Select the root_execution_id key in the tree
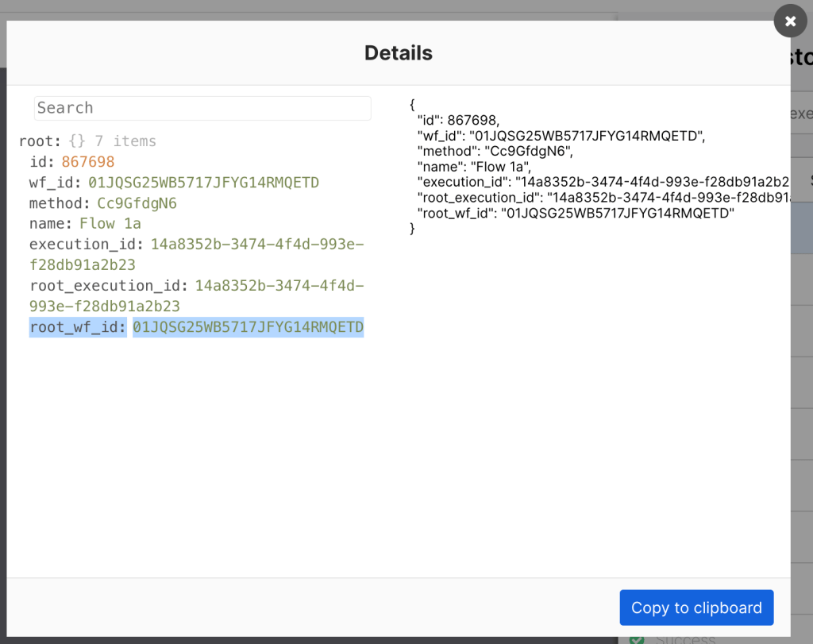The width and height of the screenshot is (813, 644). click(106, 286)
